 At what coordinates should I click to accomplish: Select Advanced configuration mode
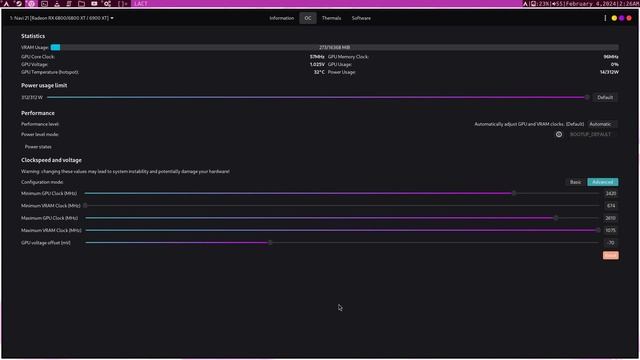[x=602, y=182]
